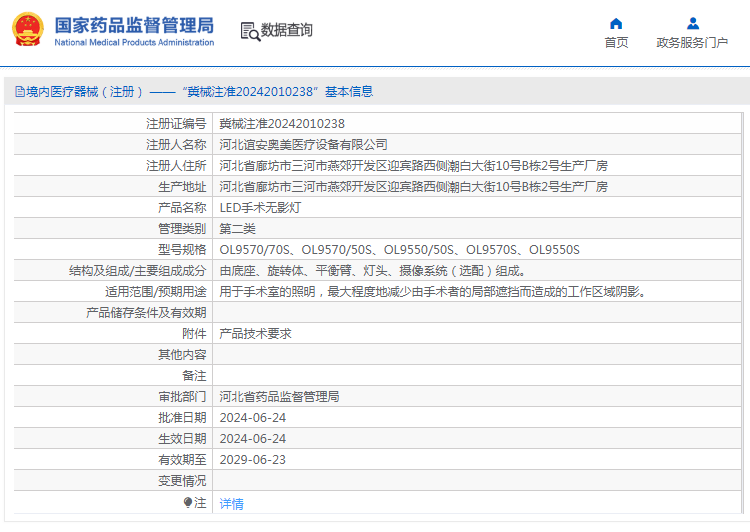Click the lightbulb icon beside 注
This screenshot has height=532, width=750.
[188, 502]
